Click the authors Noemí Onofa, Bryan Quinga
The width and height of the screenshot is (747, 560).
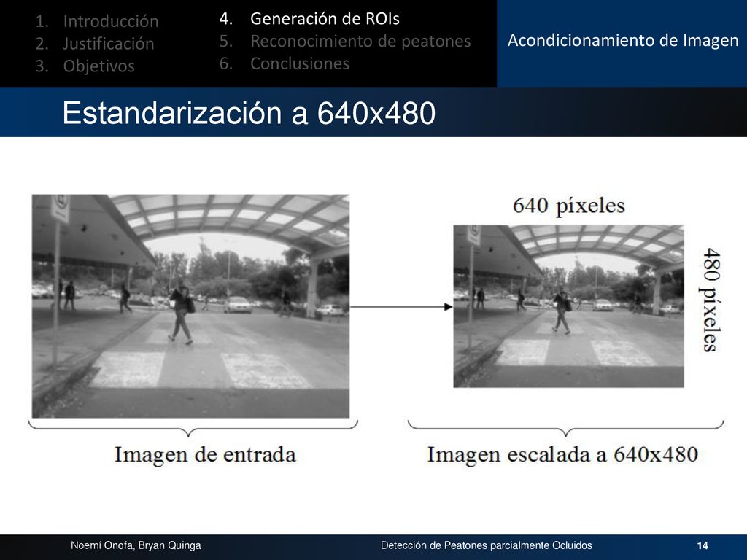pyautogui.click(x=136, y=545)
